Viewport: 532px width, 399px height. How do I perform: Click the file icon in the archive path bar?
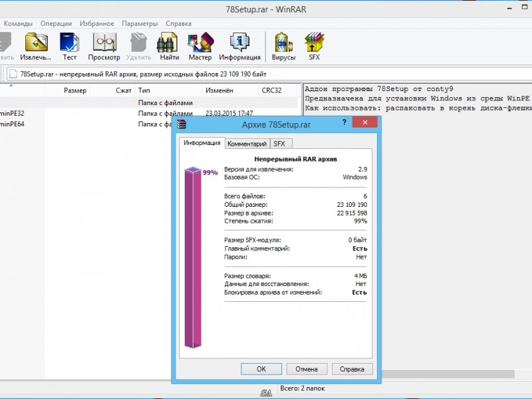(13, 74)
